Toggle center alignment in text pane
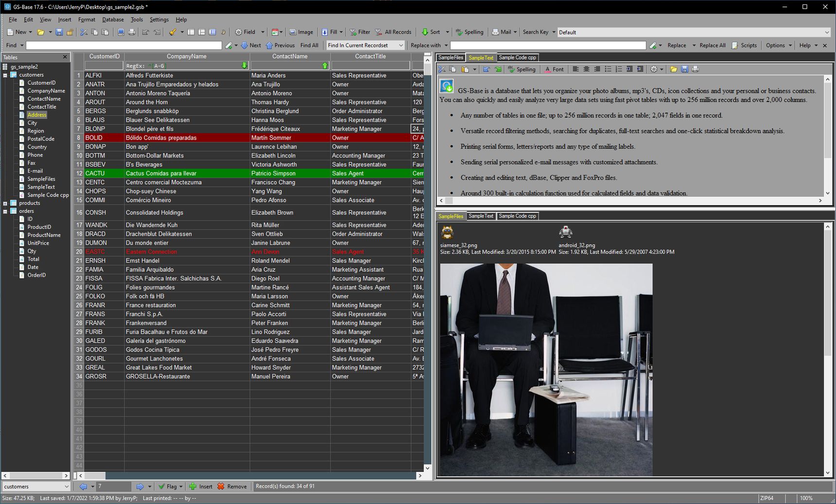 click(x=586, y=70)
